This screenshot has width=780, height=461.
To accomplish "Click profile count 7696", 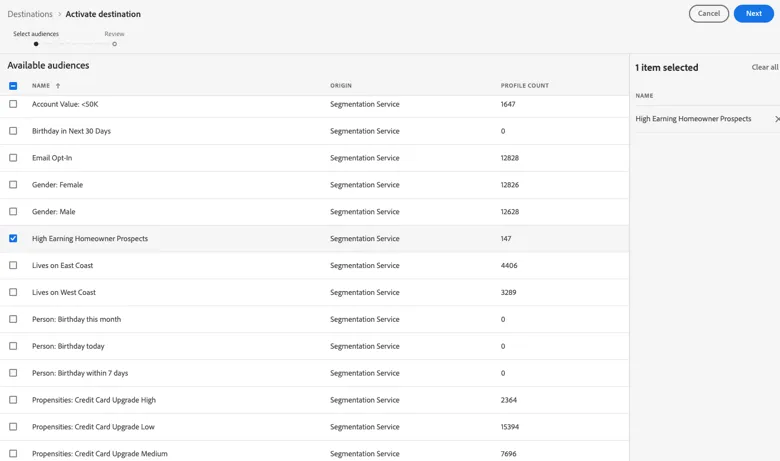I will (508, 453).
